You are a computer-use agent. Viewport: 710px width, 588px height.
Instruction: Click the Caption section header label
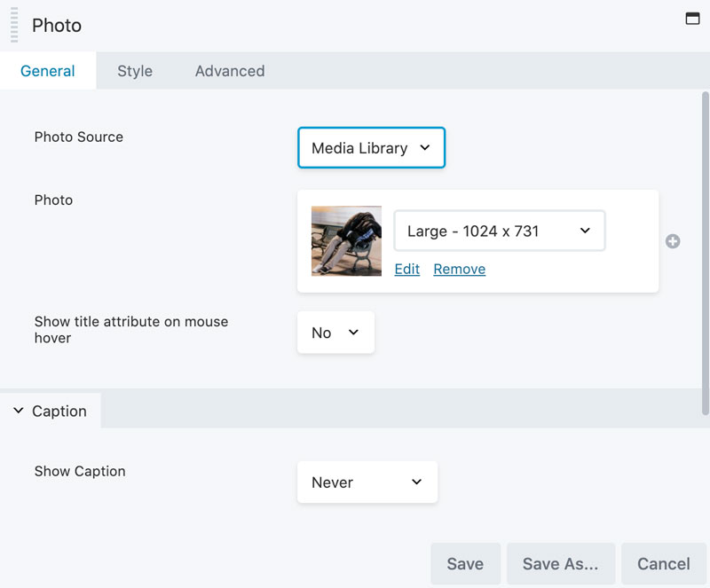click(59, 411)
